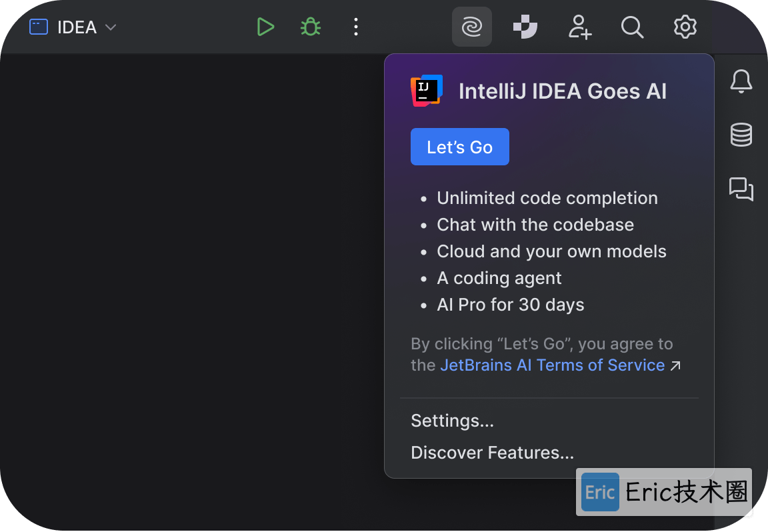The width and height of the screenshot is (768, 532).
Task: Click the JetBrains toolbar icon beside AI spiral
Action: tap(525, 27)
